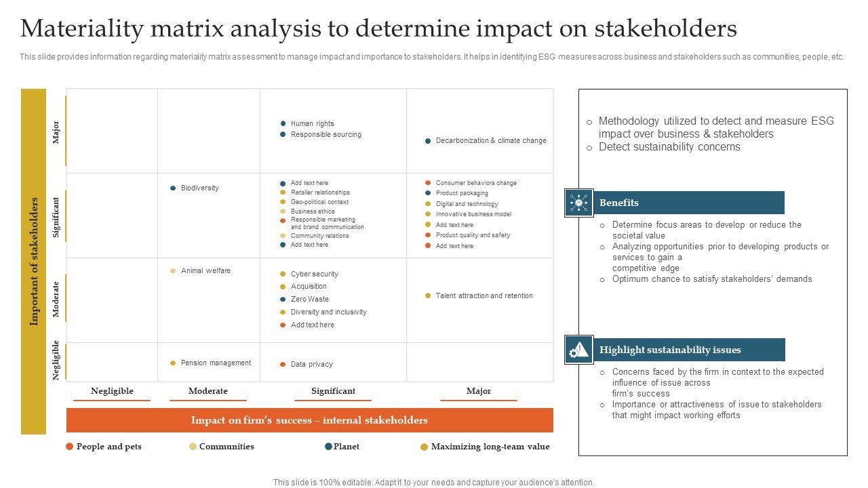Viewport: 868px width, 488px height.
Task: Click the Communities legend label
Action: coord(226,447)
